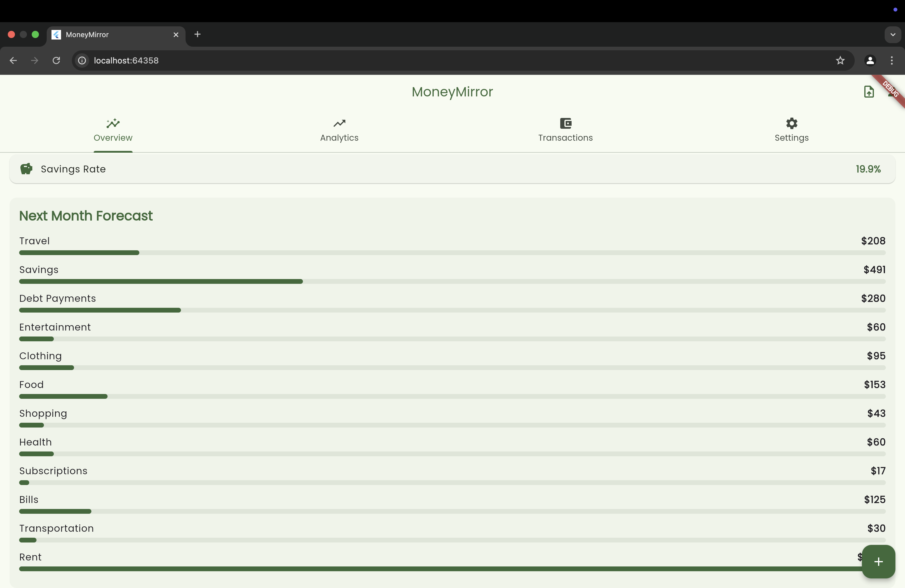The height and width of the screenshot is (588, 905).
Task: Open Chrome three-dot menu
Action: pos(891,60)
